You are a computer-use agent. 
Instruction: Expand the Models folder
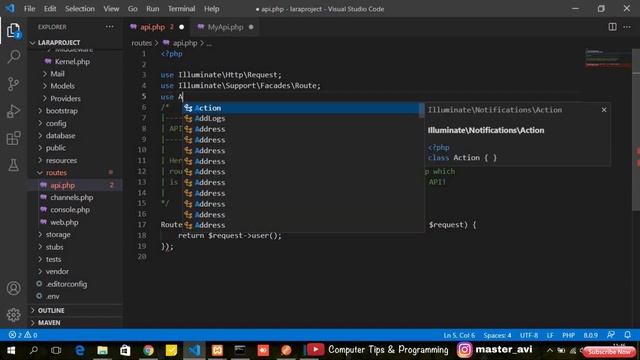point(62,86)
